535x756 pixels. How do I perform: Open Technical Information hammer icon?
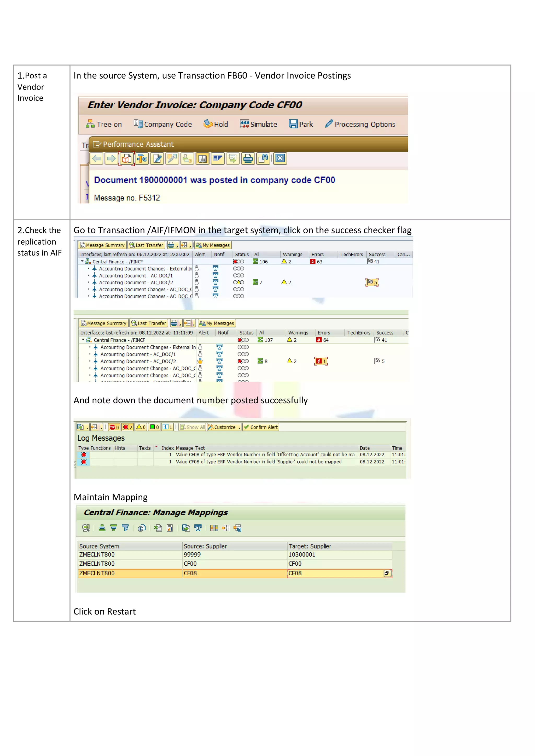coord(142,159)
